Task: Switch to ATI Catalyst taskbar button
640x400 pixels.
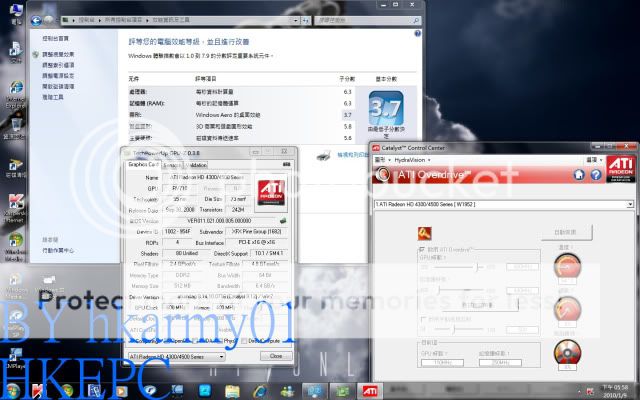Action: click(x=370, y=391)
